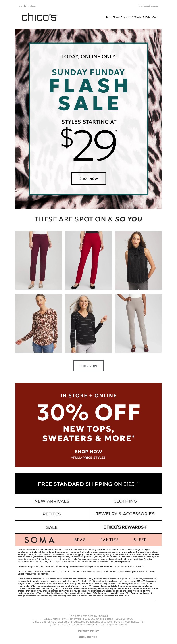
Task: Click Shop Now in flash sale banner
Action: (88, 179)
